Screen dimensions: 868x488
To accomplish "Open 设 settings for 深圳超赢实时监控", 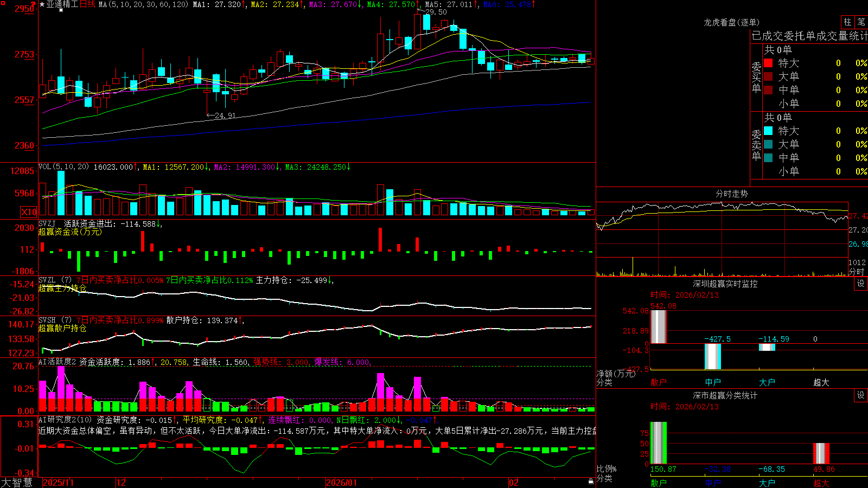I will (861, 284).
